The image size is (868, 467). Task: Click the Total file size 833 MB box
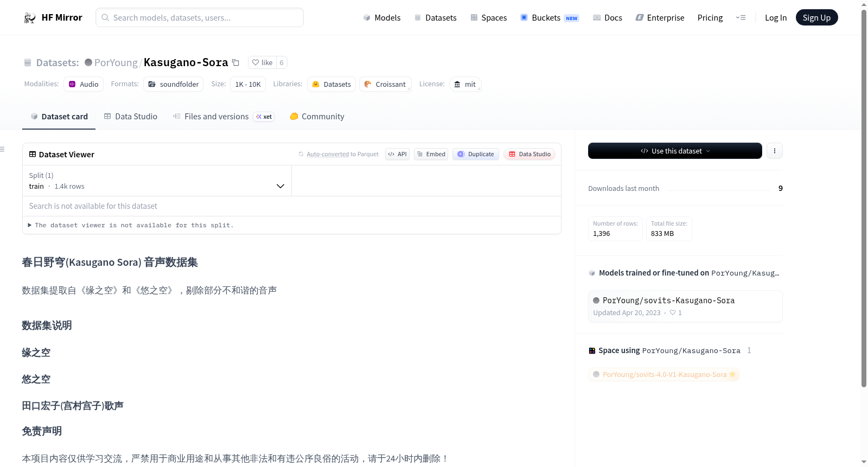pyautogui.click(x=669, y=229)
